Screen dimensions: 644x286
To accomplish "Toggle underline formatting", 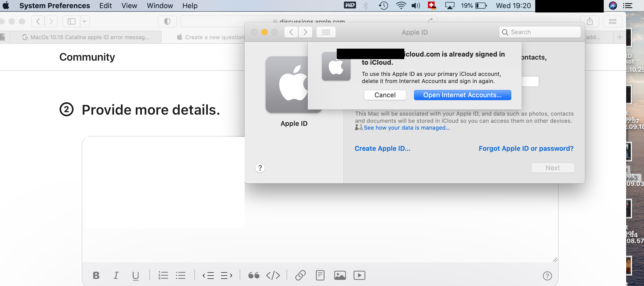I will click(x=135, y=275).
